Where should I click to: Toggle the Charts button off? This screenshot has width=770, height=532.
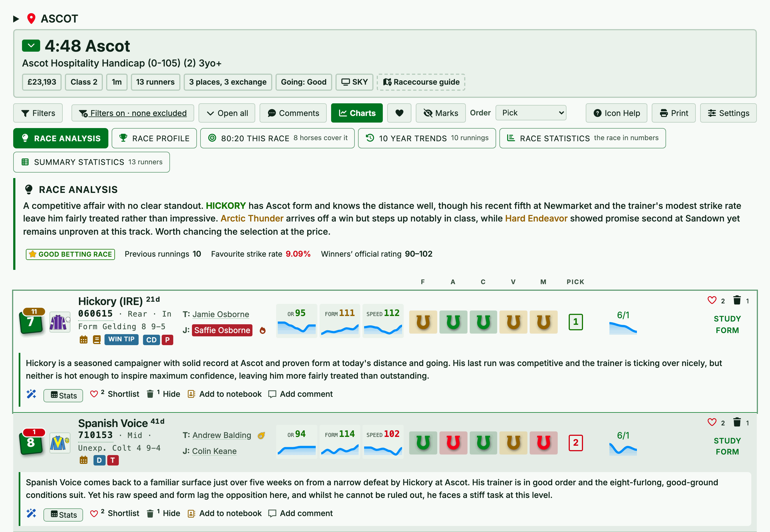pyautogui.click(x=357, y=113)
